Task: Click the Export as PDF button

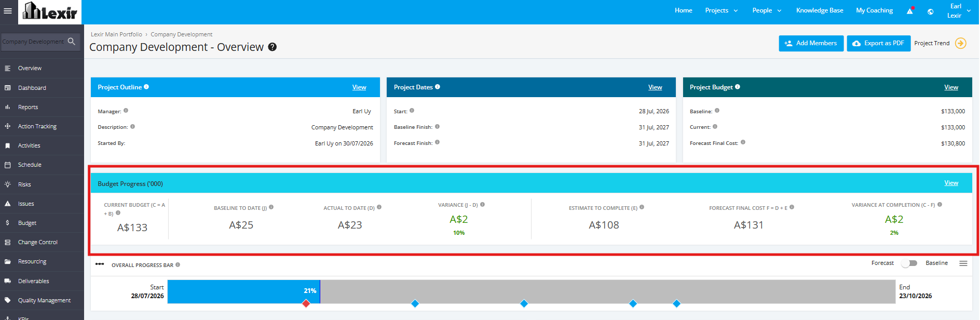Action: point(878,43)
